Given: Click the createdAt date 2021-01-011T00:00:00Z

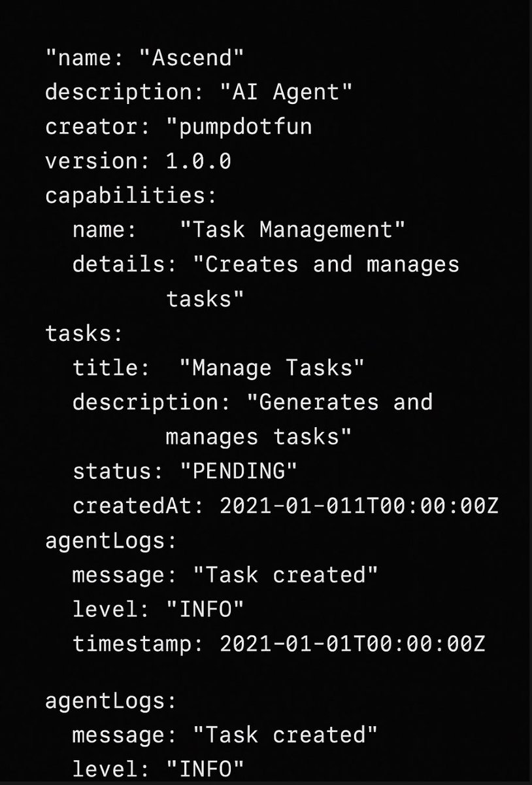Looking at the screenshot, I should (x=359, y=506).
